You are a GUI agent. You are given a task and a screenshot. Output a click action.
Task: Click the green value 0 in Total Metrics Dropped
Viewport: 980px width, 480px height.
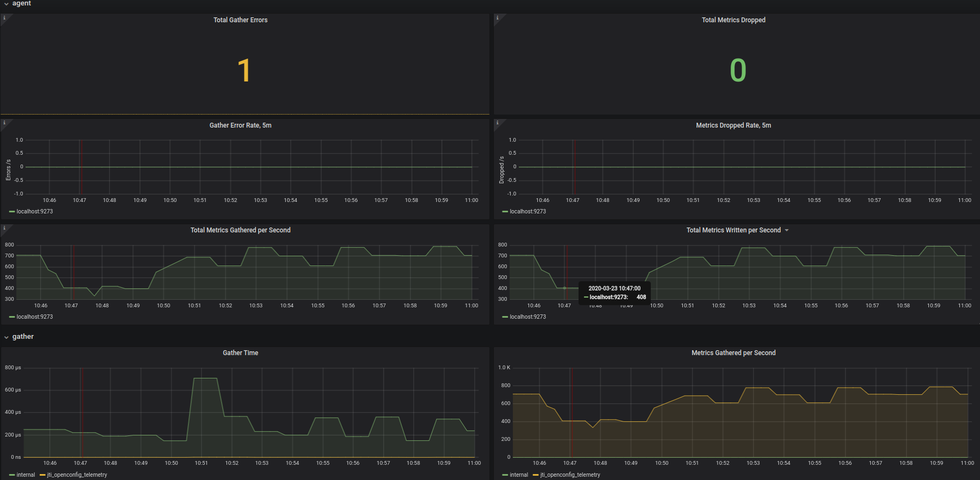pos(738,71)
